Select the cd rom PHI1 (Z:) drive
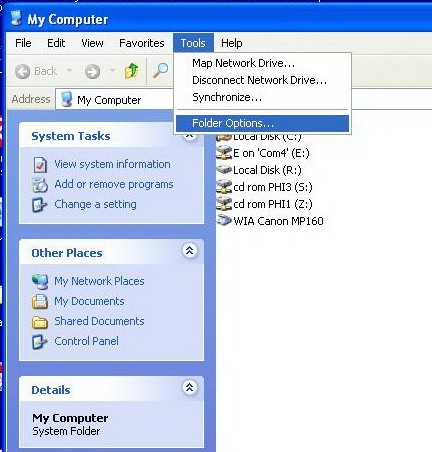Image resolution: width=432 pixels, height=452 pixels. 264,204
